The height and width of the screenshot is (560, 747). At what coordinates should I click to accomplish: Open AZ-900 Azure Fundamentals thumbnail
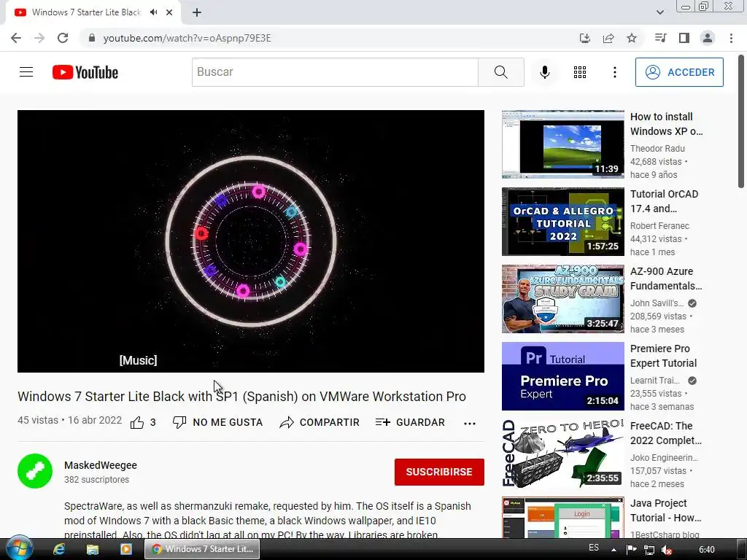(562, 299)
